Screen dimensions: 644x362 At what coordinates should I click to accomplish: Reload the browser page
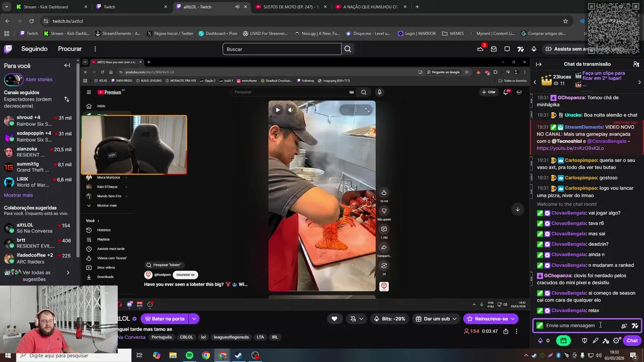coord(31,21)
